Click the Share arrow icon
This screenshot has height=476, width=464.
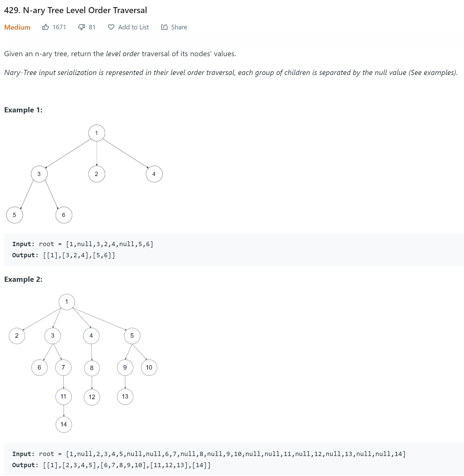164,27
